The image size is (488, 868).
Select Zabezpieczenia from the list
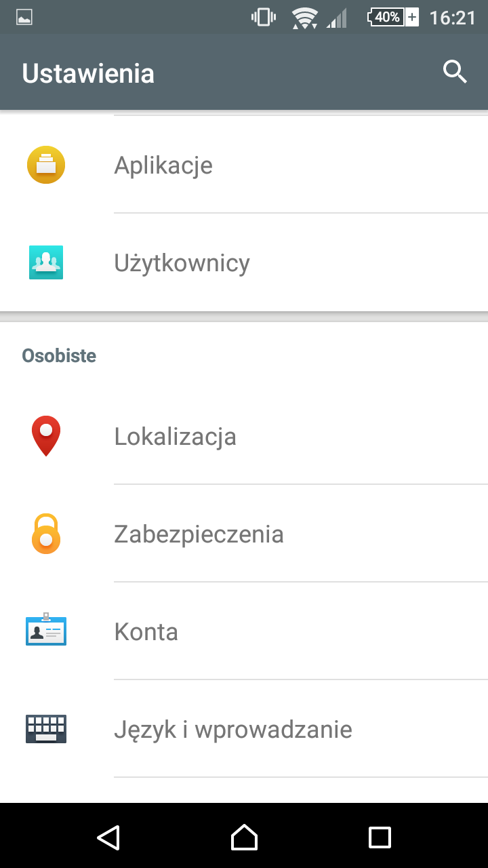tap(199, 534)
